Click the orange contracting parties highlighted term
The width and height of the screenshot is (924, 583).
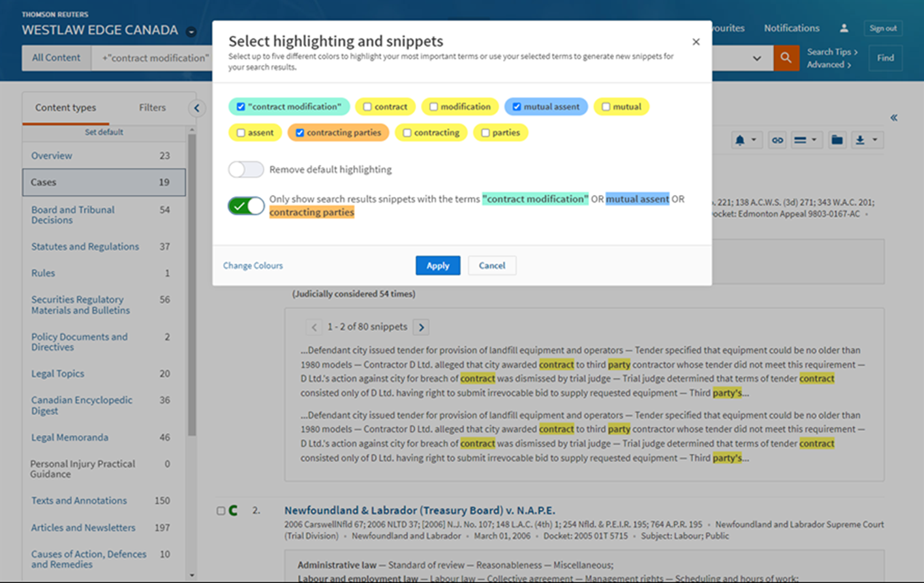coord(312,213)
